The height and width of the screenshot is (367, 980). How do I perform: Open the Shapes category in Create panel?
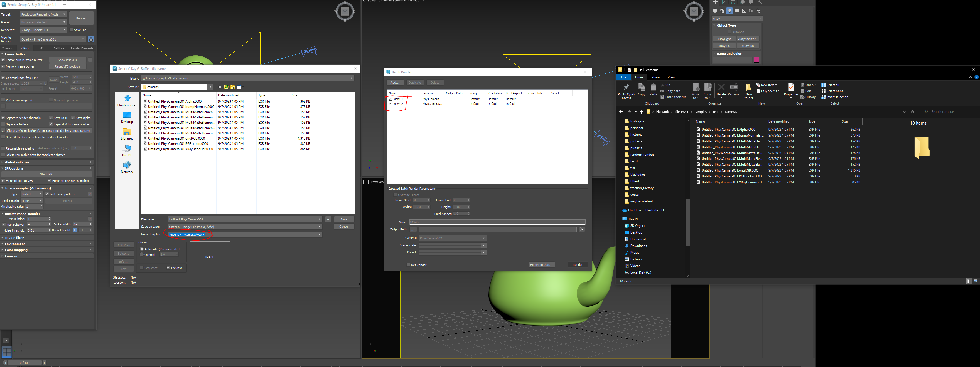click(722, 11)
